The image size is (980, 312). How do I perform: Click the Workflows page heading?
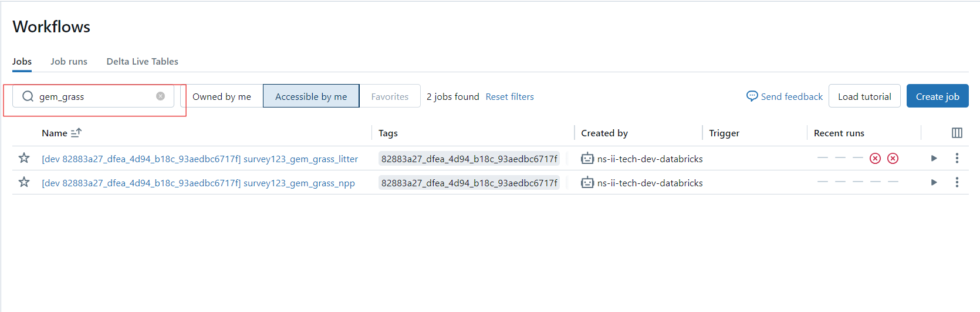(x=52, y=26)
